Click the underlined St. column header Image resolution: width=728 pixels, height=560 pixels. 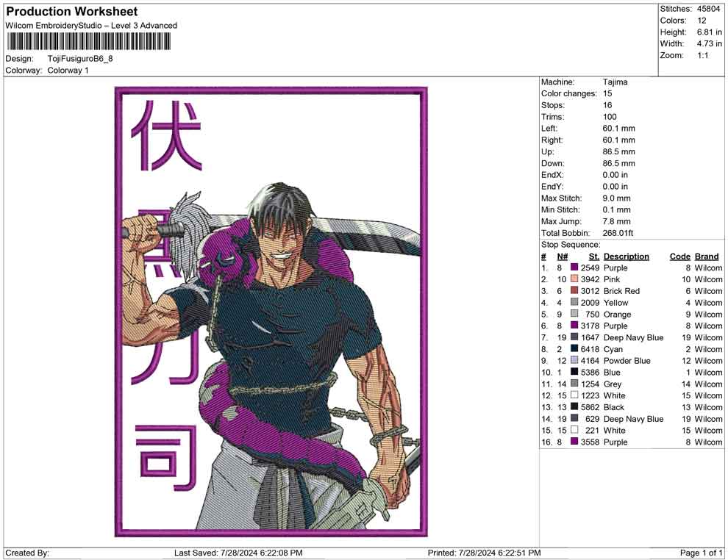tap(594, 256)
